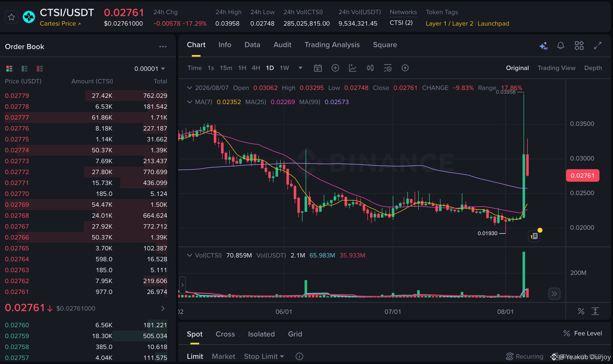Click the add circle plus icon
This screenshot has height=364, width=613.
[335, 68]
